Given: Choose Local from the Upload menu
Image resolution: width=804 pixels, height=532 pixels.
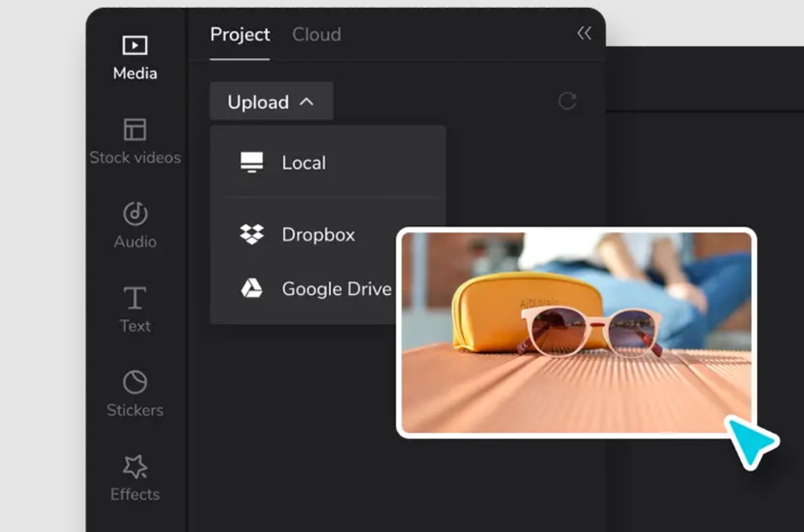Looking at the screenshot, I should point(303,163).
